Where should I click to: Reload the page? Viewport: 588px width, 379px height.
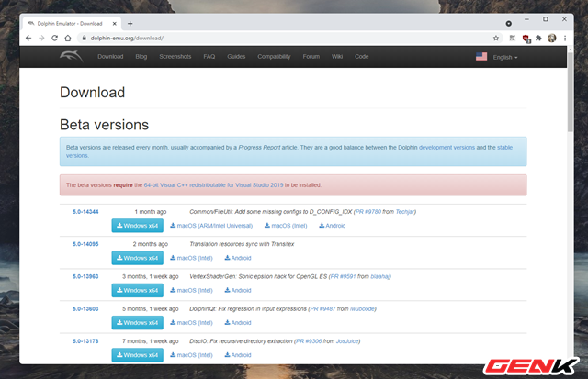pyautogui.click(x=55, y=38)
